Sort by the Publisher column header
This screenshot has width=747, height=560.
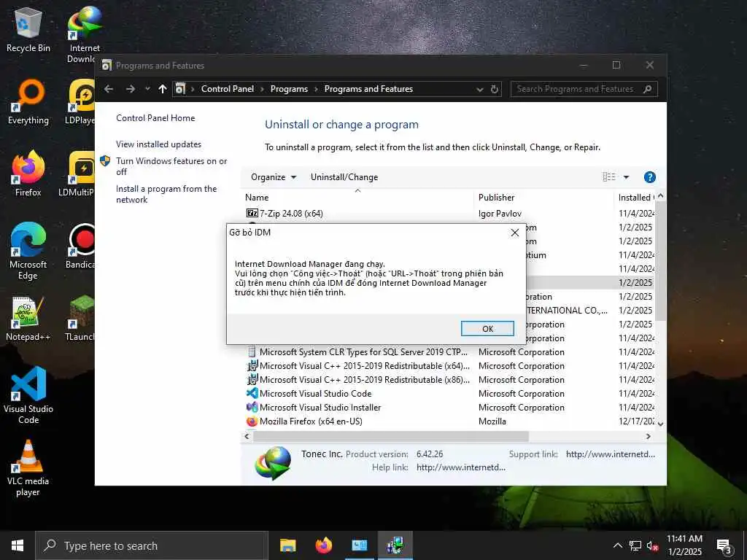pyautogui.click(x=543, y=197)
